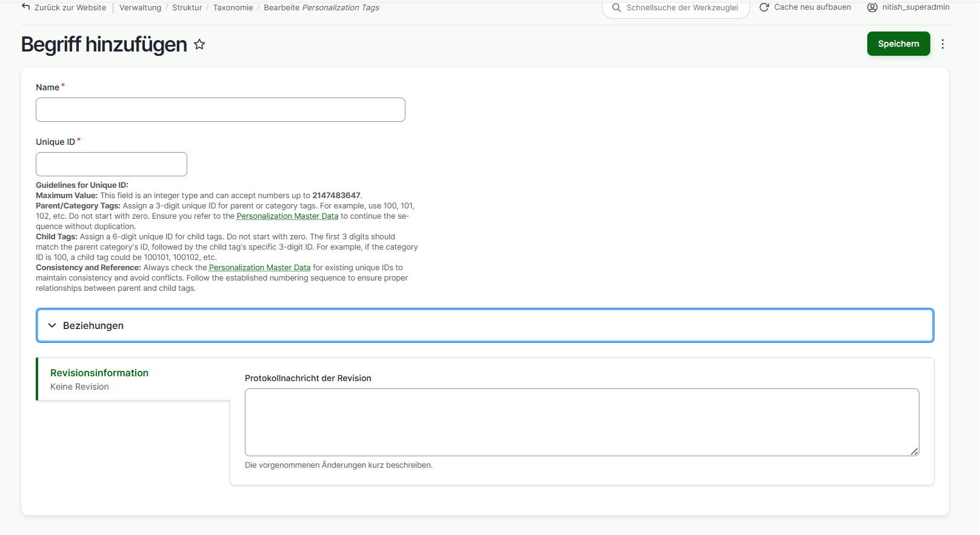This screenshot has height=535, width=980.
Task: Expand the Beziehungen section
Action: point(93,325)
